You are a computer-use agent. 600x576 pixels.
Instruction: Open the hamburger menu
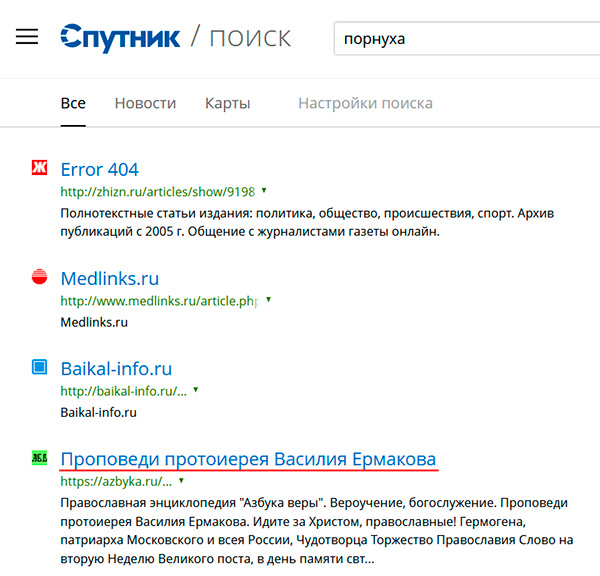pyautogui.click(x=27, y=38)
